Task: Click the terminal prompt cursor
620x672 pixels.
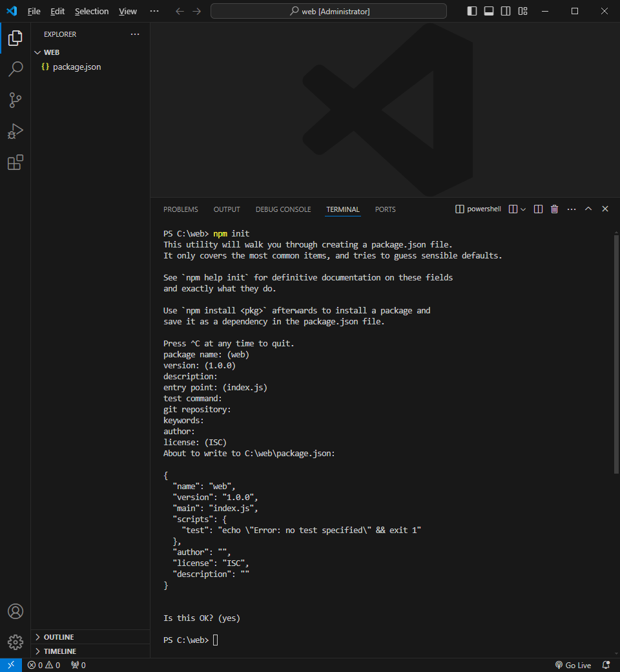Action: (215, 640)
